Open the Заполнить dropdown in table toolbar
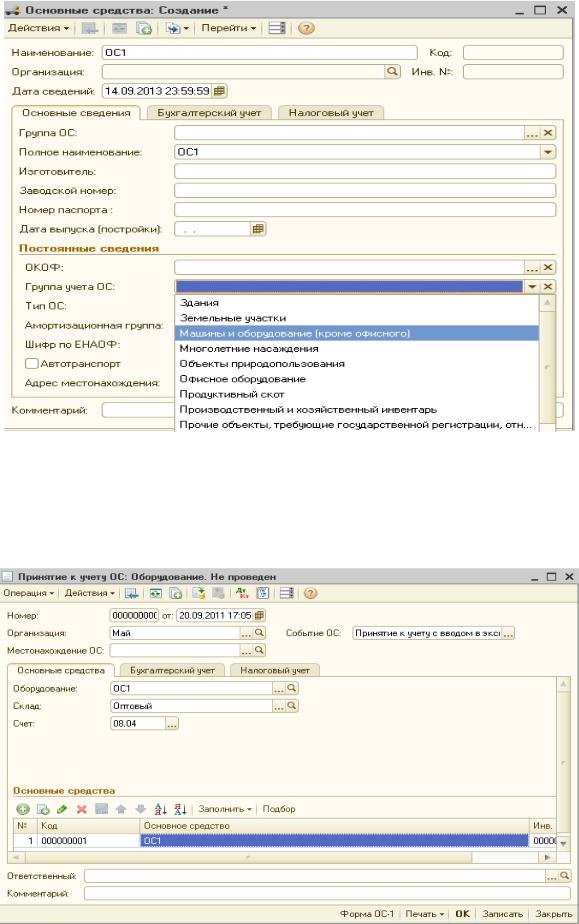The width and height of the screenshot is (579, 924). [225, 809]
